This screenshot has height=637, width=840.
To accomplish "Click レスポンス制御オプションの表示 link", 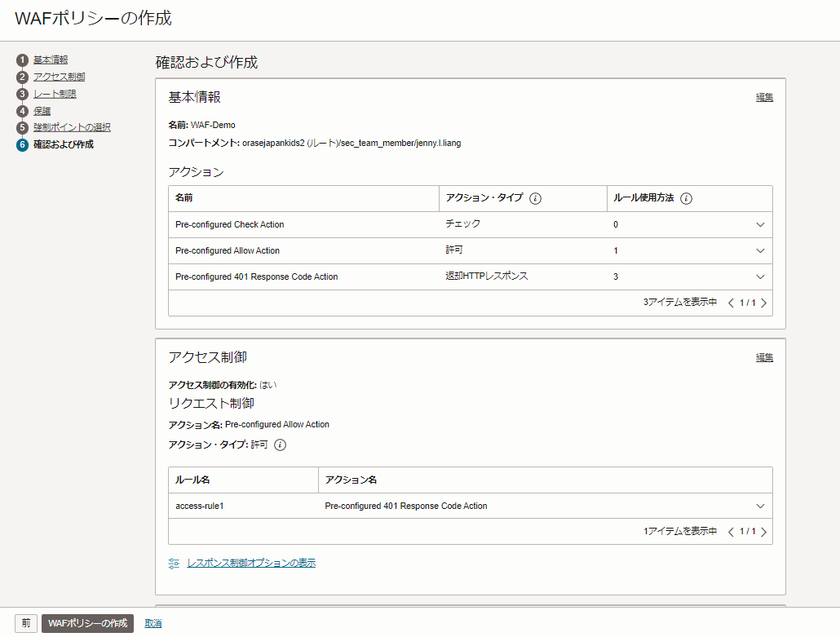I will click(x=251, y=563).
